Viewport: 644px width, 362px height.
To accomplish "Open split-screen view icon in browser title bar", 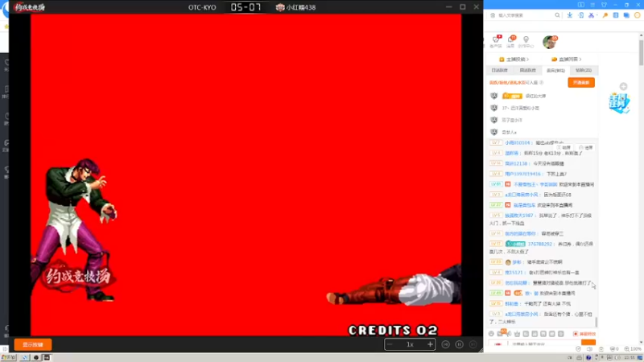I will coord(580,5).
